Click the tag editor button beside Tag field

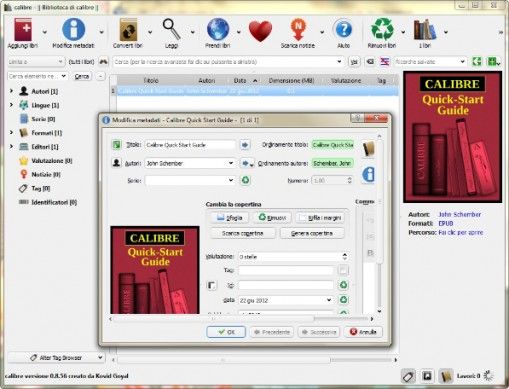343,270
